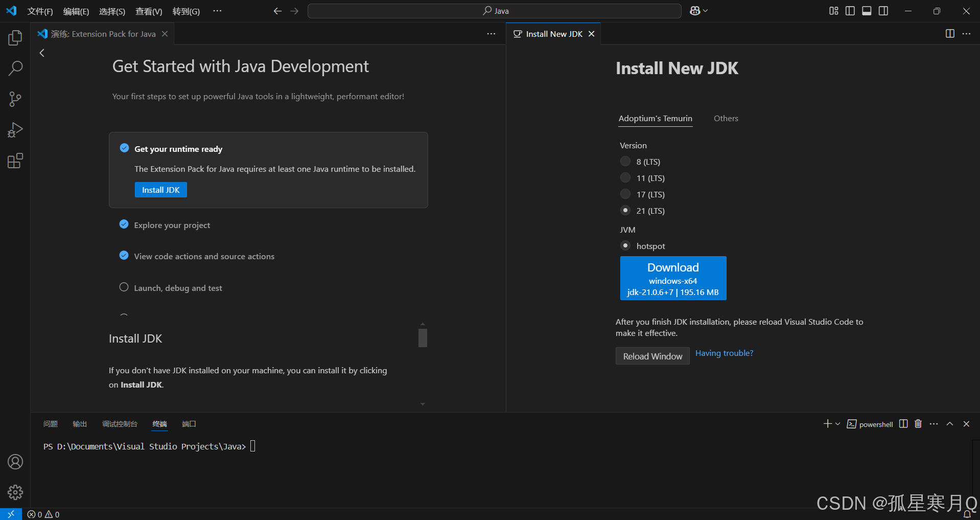Open the 文件(F) menu
980x520 pixels.
40,11
